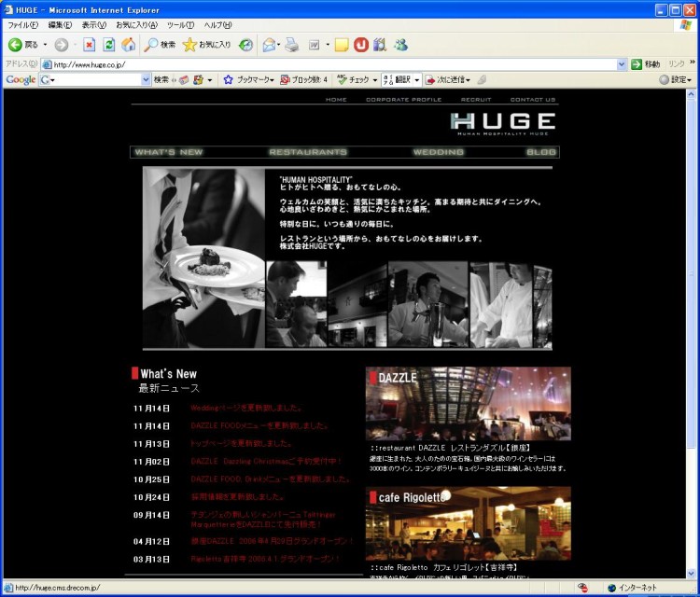Open the File menu
The width and height of the screenshot is (700, 597).
point(22,25)
